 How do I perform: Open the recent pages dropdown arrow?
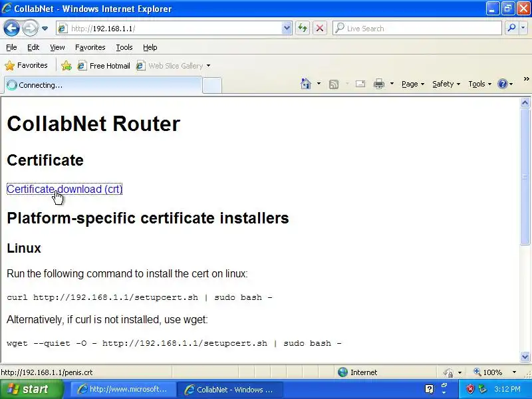[45, 29]
